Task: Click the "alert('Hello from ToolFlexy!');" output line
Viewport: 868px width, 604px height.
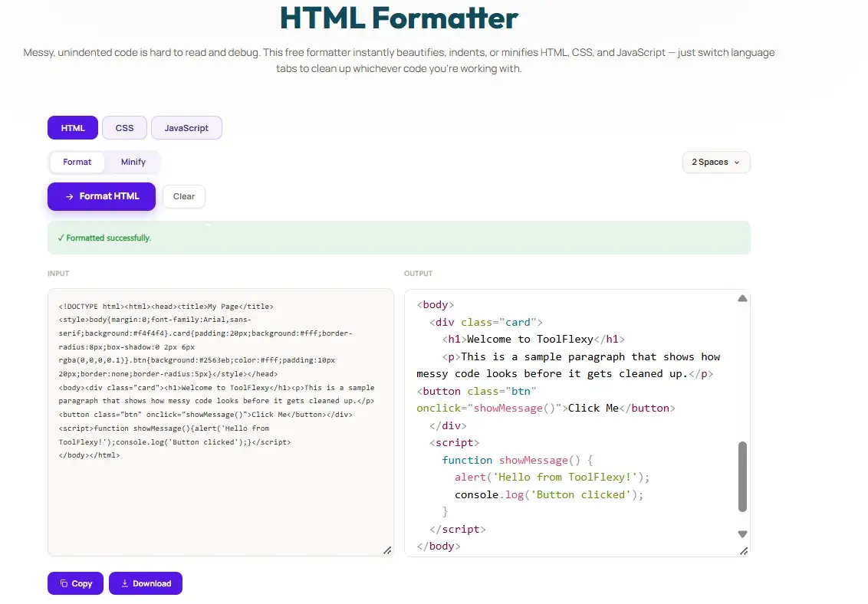Action: [x=552, y=478]
